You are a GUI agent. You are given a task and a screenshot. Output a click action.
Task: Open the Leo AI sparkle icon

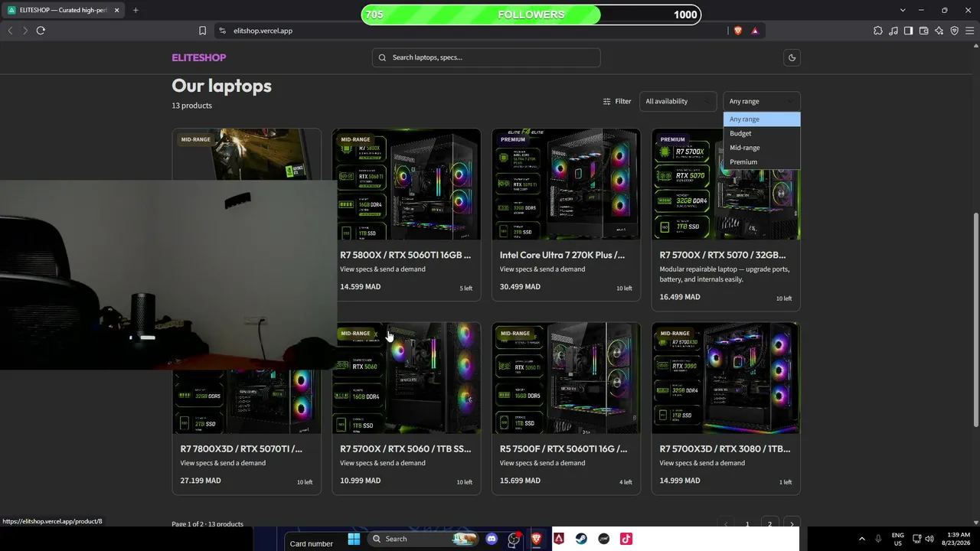[939, 31]
